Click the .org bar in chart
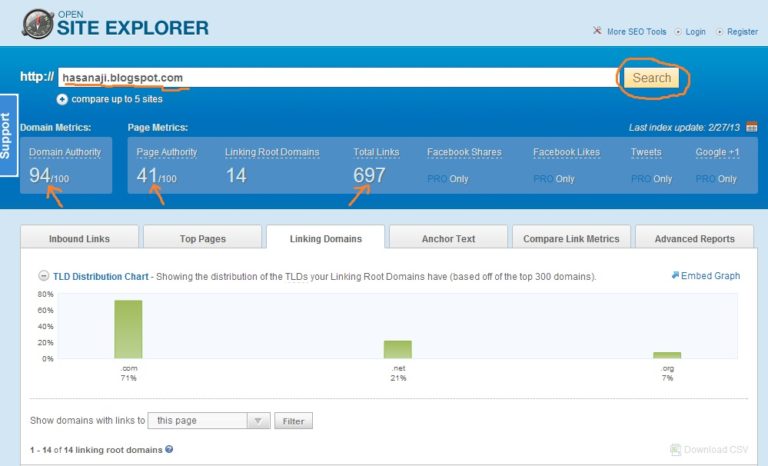The height and width of the screenshot is (466, 768). click(x=667, y=355)
